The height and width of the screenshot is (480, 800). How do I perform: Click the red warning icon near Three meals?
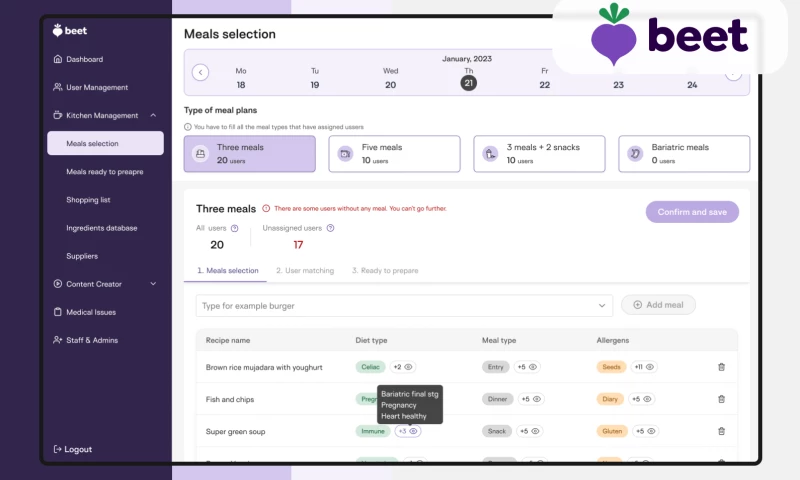(x=266, y=208)
